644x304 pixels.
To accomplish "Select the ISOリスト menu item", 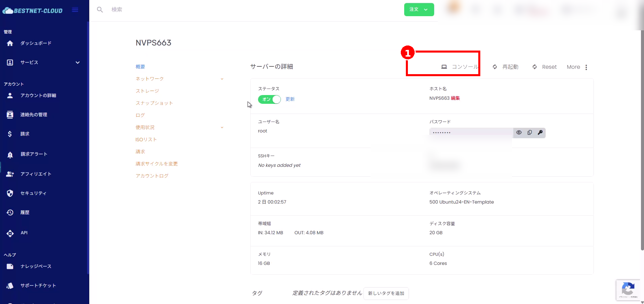I will pos(146,140).
